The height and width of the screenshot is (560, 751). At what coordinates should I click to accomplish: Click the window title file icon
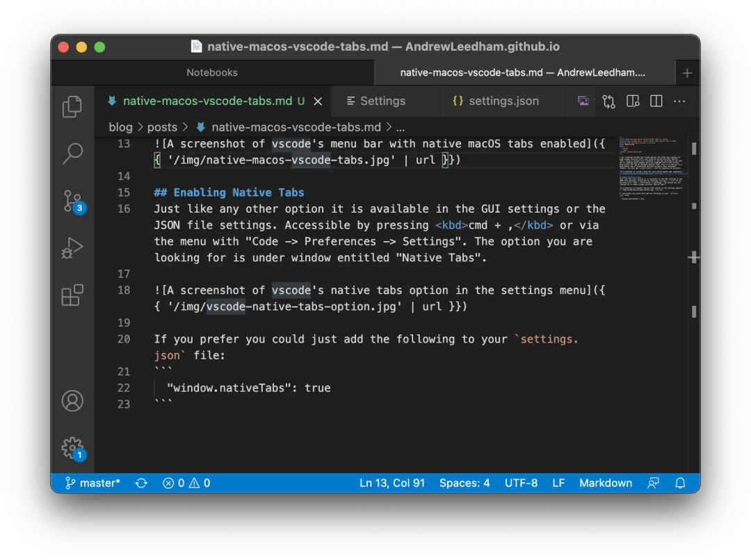point(196,47)
